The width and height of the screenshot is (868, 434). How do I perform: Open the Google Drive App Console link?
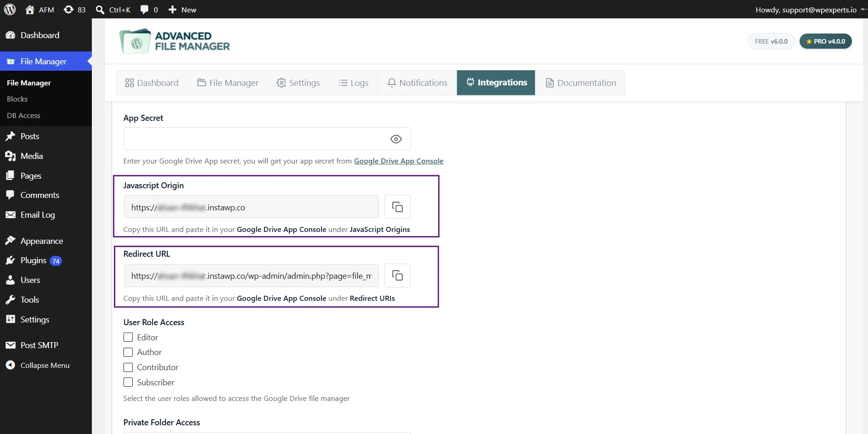(x=399, y=161)
